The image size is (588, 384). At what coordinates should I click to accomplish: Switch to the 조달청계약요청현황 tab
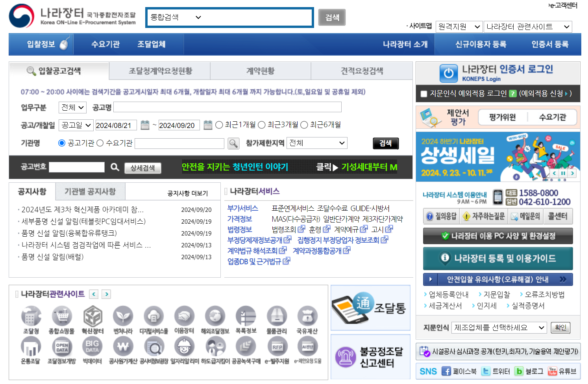[160, 71]
